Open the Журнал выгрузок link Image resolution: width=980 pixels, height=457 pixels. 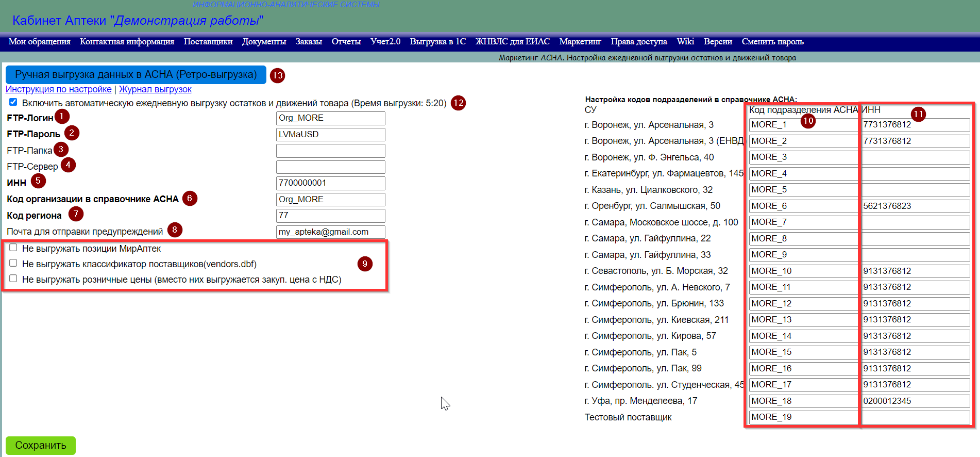155,89
